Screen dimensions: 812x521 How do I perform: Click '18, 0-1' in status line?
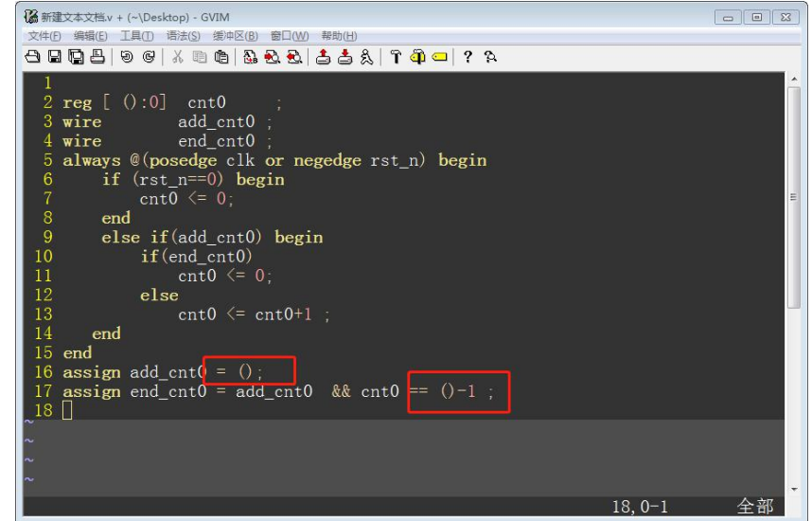click(x=640, y=507)
